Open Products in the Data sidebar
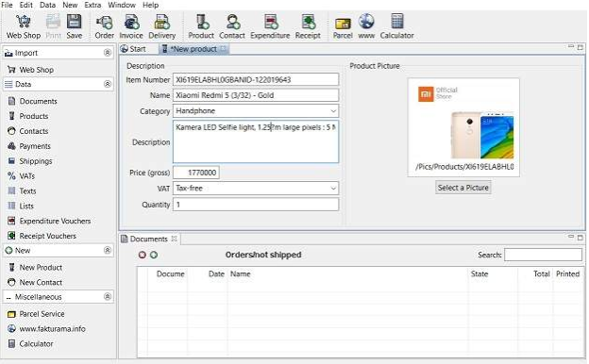 pos(28,116)
